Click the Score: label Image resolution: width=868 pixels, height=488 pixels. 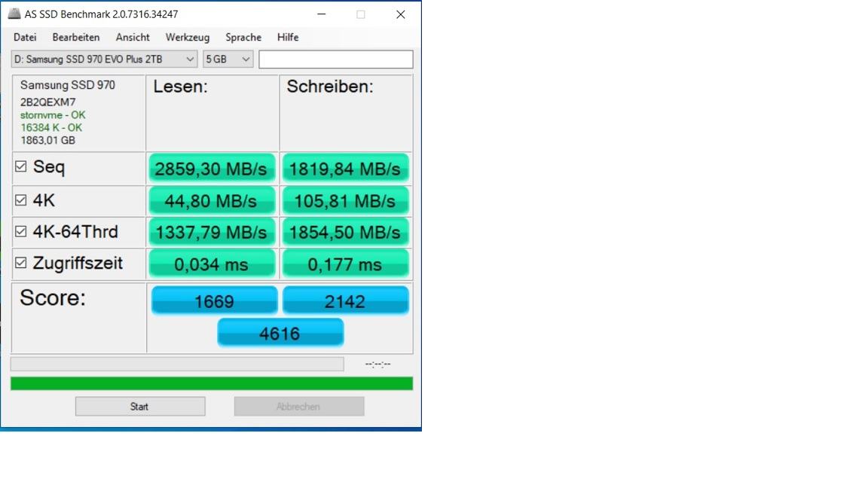point(53,297)
